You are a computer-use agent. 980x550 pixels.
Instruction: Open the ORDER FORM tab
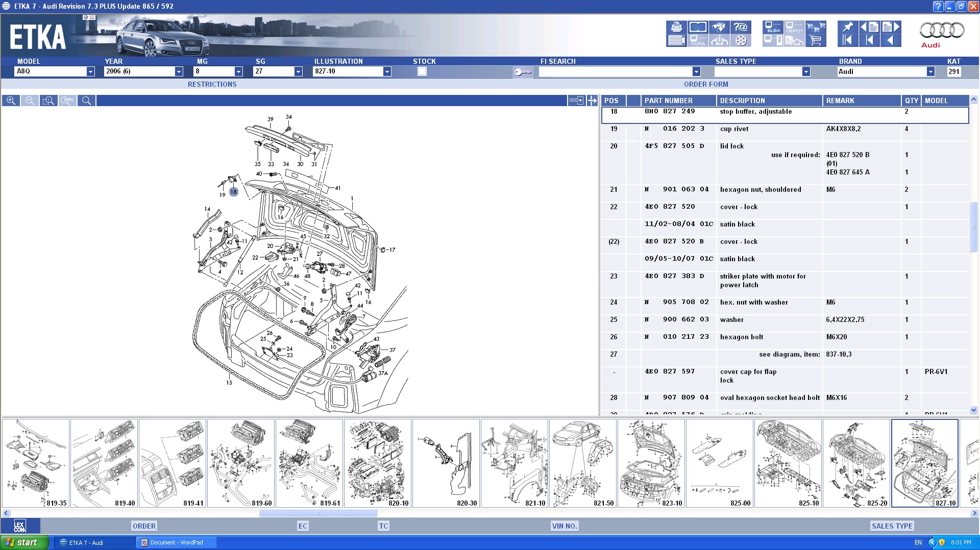click(x=706, y=84)
